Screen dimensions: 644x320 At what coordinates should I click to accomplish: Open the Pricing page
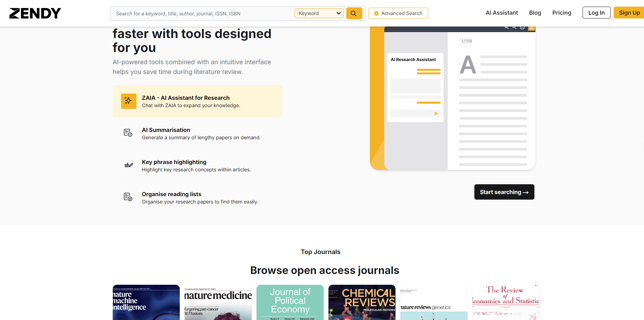click(562, 13)
